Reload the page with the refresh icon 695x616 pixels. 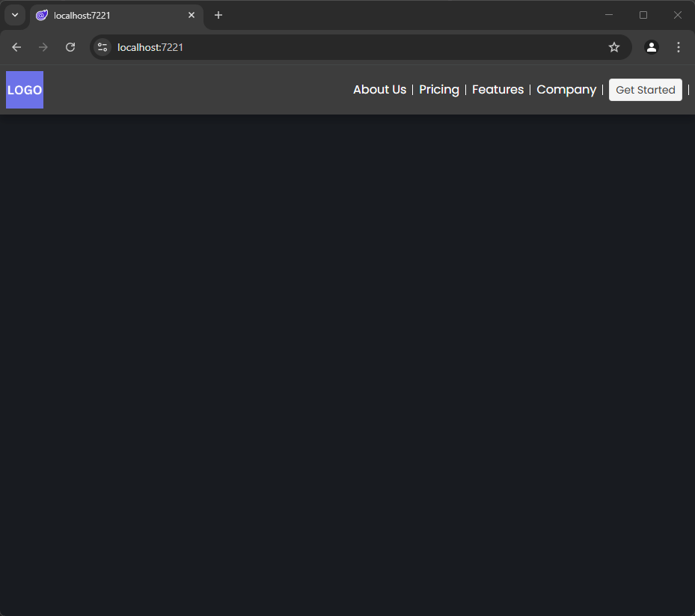[70, 47]
